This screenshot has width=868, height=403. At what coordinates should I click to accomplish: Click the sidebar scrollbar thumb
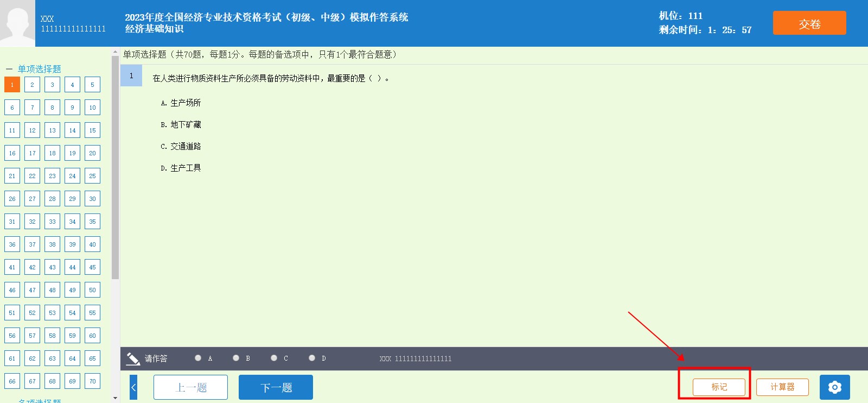[115, 167]
